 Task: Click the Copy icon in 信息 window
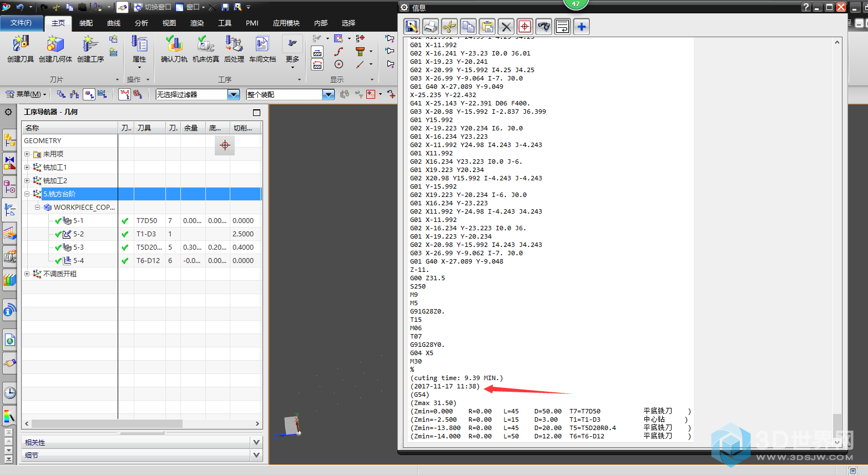pos(468,27)
